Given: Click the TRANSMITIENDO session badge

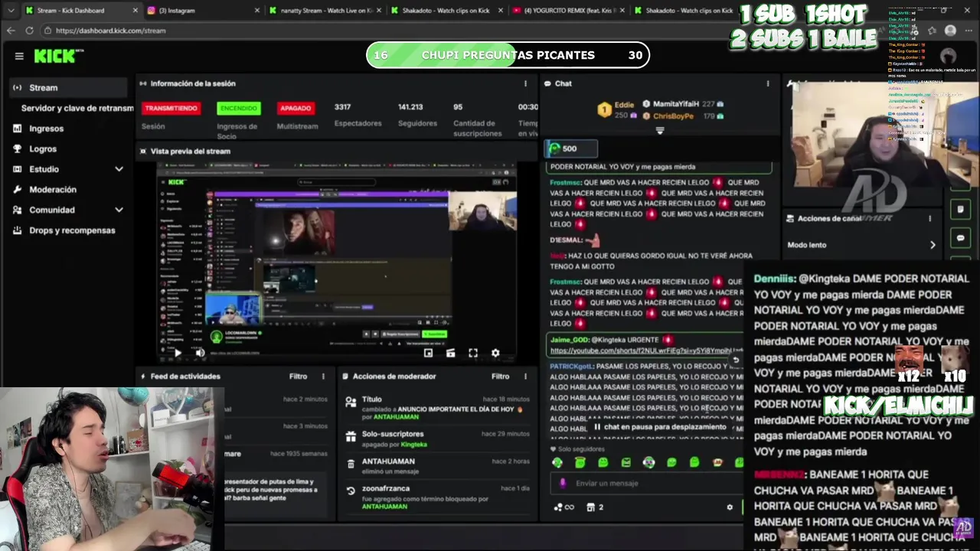Looking at the screenshot, I should 171,108.
